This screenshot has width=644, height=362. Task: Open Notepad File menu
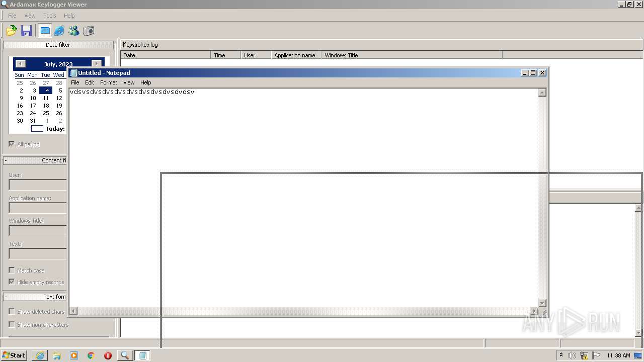tap(75, 82)
